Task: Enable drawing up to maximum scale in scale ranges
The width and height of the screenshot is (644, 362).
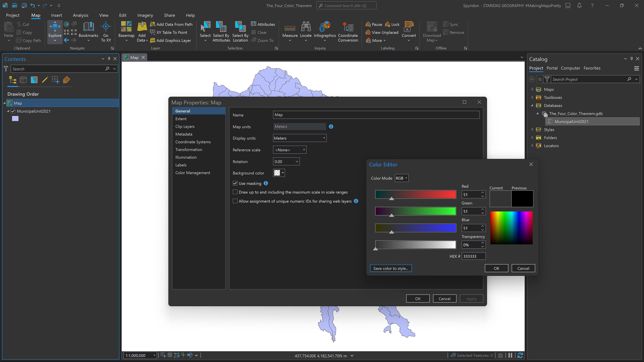Action: pyautogui.click(x=235, y=192)
